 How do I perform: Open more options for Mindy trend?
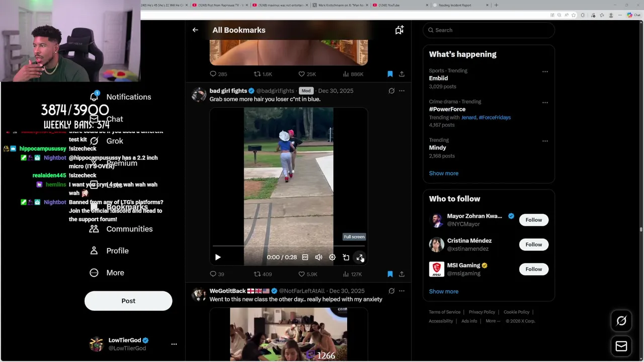coord(545,141)
